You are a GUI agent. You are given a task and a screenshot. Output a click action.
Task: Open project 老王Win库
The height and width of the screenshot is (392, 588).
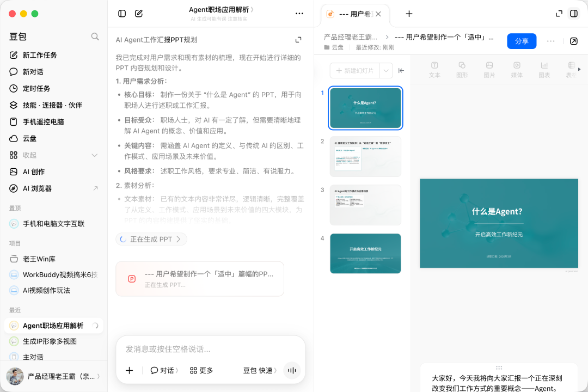(53, 259)
